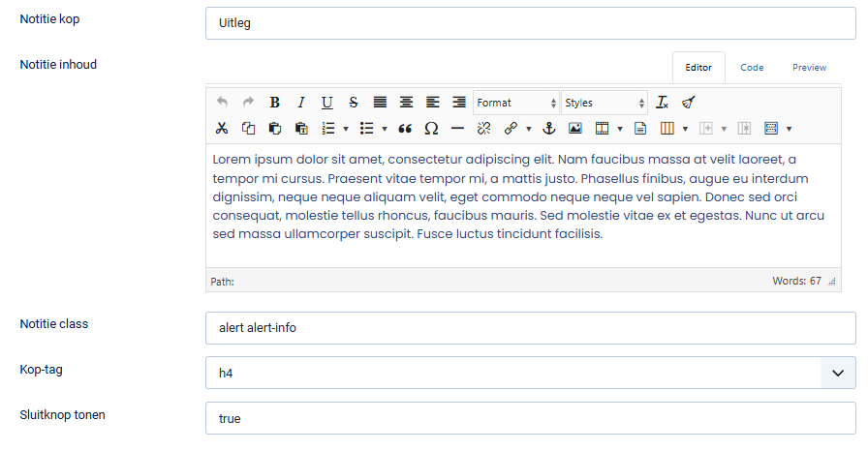Click the Remove link icon
Viewport: 868px width, 451px height.
click(x=483, y=128)
